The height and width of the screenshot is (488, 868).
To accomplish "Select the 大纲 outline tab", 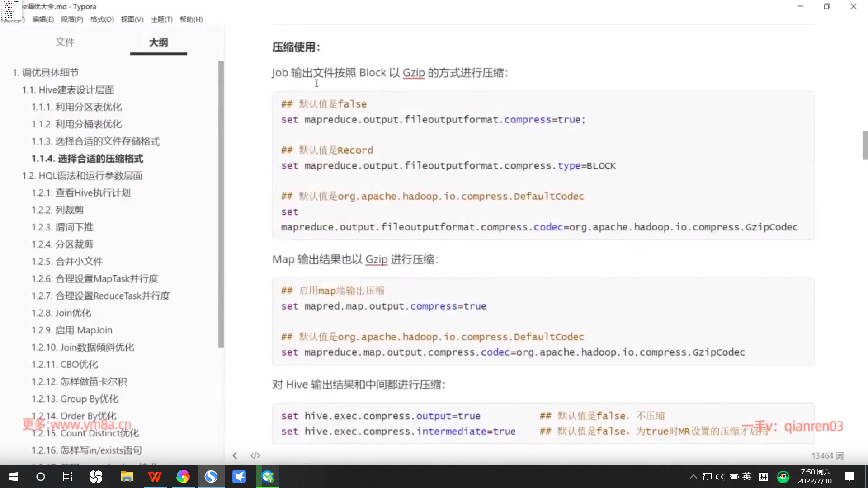I will 158,42.
